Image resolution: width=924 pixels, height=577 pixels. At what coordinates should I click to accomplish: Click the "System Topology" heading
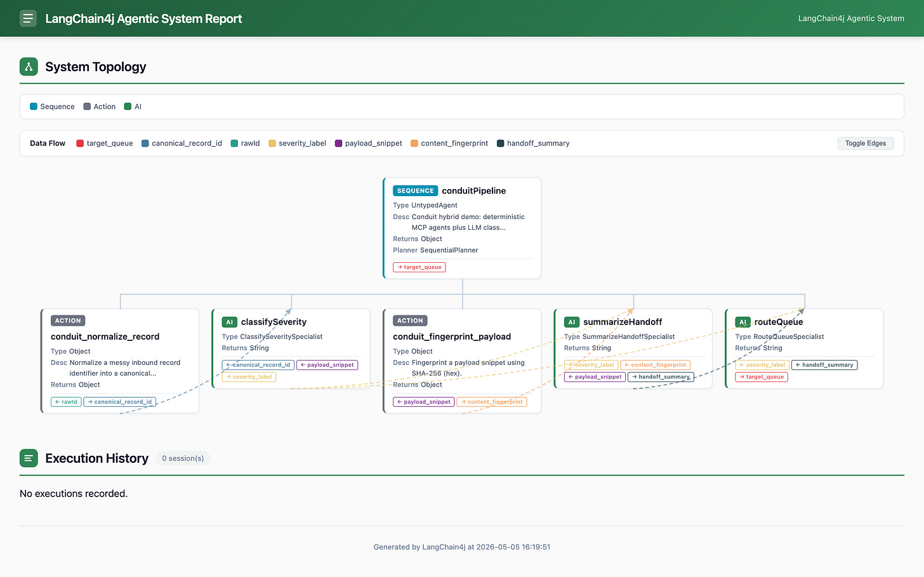96,67
